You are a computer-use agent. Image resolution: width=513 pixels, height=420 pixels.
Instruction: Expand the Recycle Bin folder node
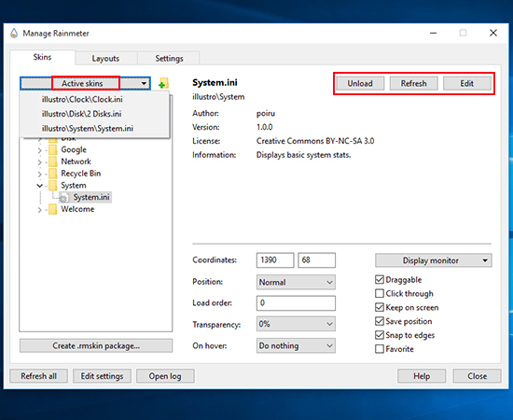39,174
